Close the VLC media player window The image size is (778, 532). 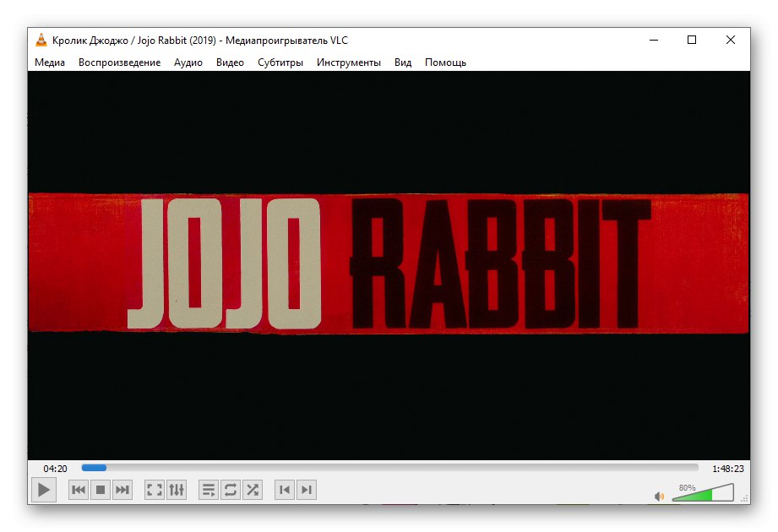coord(731,40)
